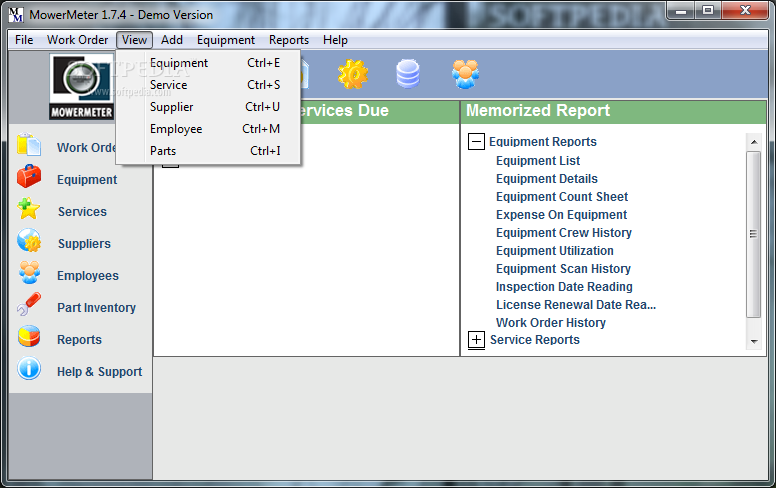The image size is (776, 488).
Task: Expand the Service Reports tree node
Action: point(476,340)
